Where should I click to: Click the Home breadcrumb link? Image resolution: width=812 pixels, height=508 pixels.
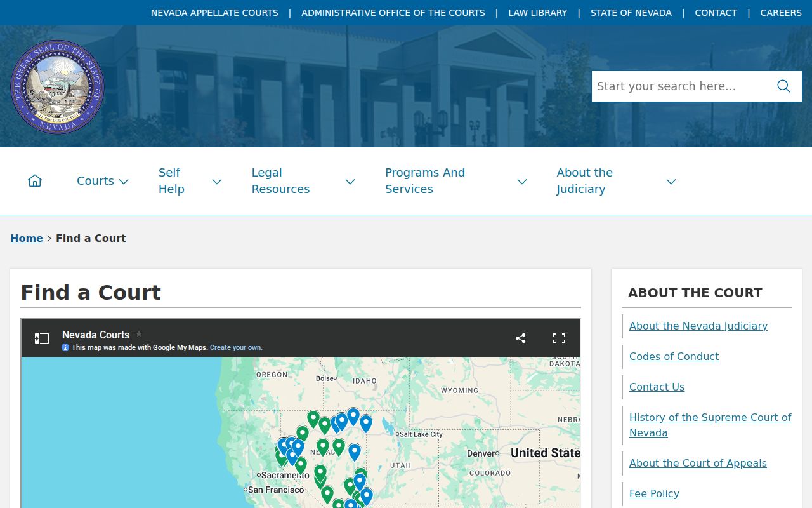point(27,238)
